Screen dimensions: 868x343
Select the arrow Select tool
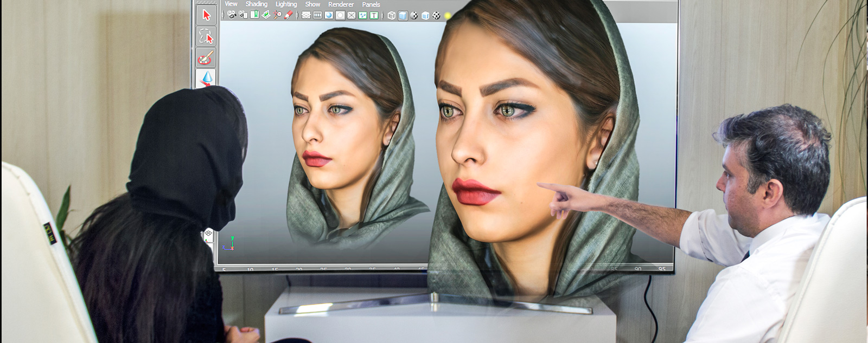206,15
